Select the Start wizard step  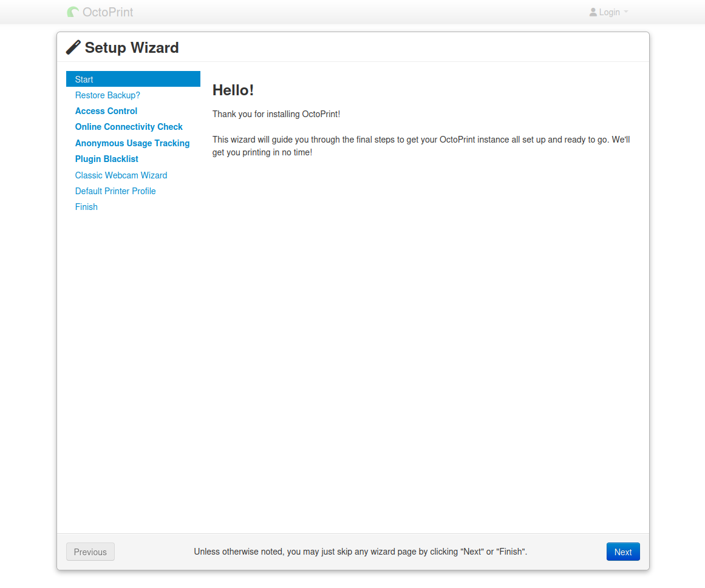tap(84, 79)
